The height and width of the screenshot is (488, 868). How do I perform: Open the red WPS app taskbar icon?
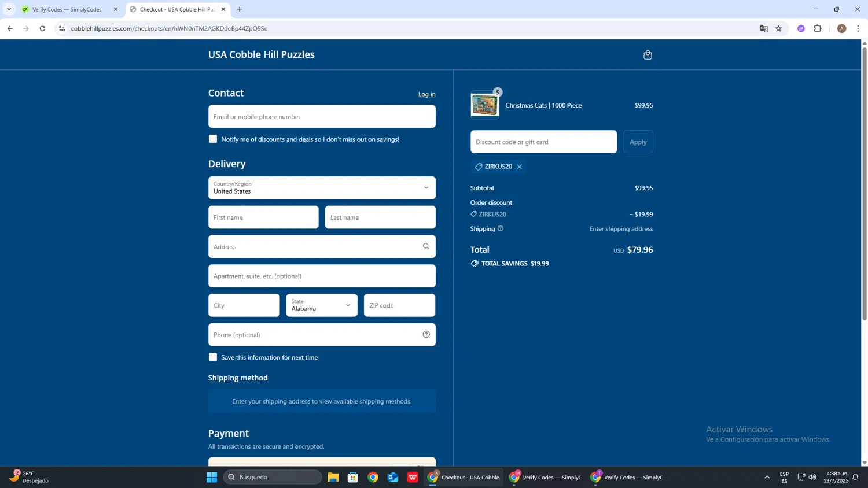[413, 477]
